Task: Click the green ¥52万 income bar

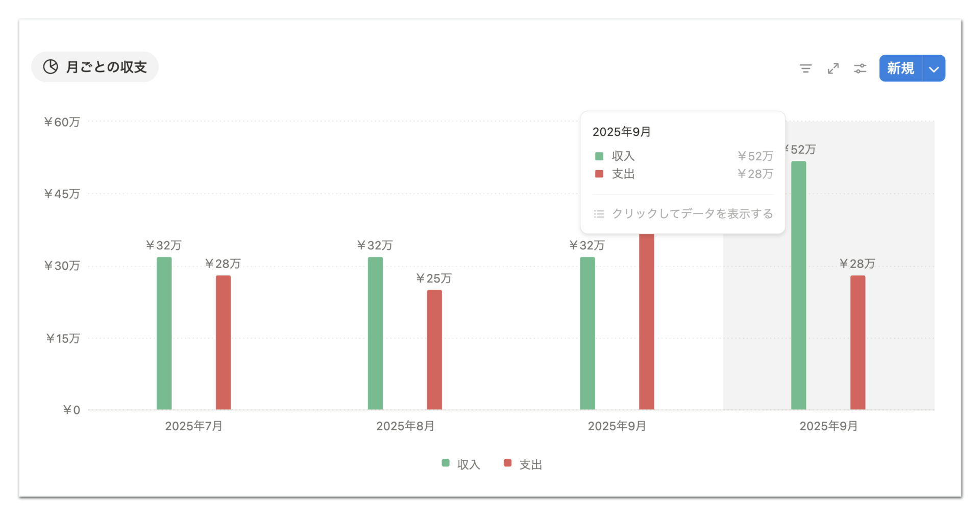Action: click(799, 286)
